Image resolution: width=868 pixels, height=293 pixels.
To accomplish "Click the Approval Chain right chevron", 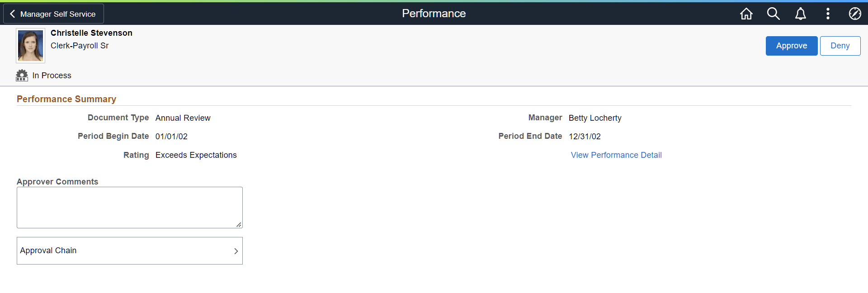I will coord(236,251).
